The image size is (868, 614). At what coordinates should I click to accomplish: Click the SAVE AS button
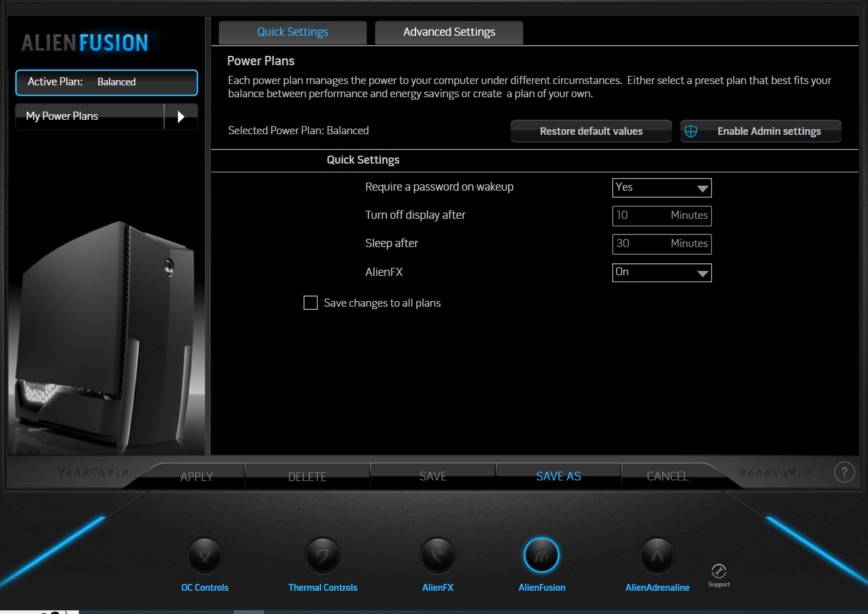[x=558, y=477]
